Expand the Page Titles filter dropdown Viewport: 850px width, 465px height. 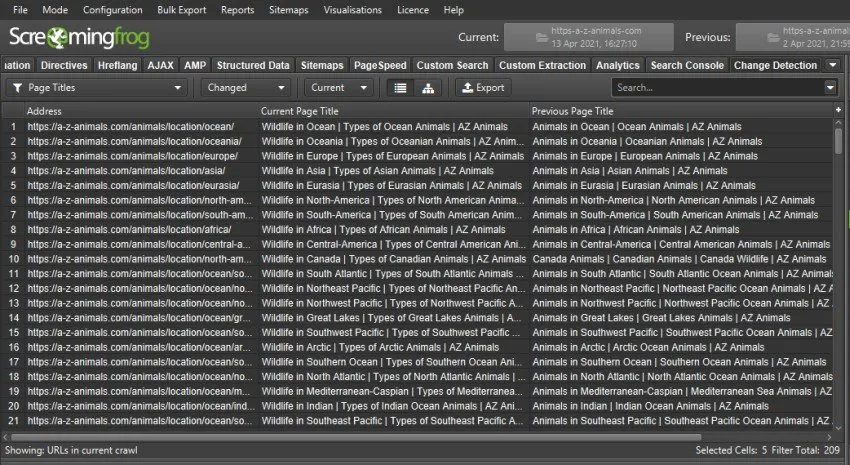pyautogui.click(x=178, y=88)
